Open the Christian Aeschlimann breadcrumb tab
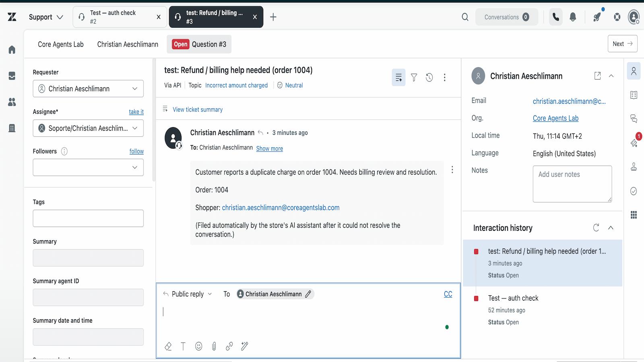Screen dimensions: 644x362 coord(128,44)
